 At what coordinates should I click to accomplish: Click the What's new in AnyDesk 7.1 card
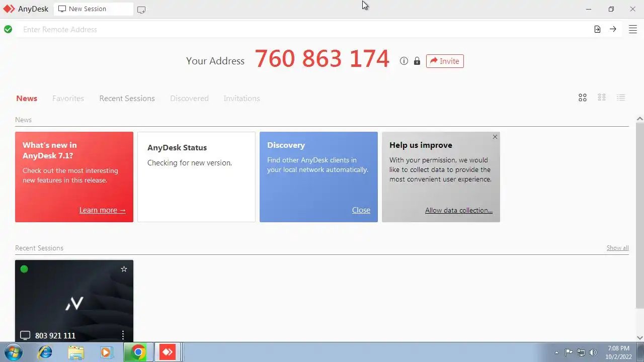click(x=74, y=177)
